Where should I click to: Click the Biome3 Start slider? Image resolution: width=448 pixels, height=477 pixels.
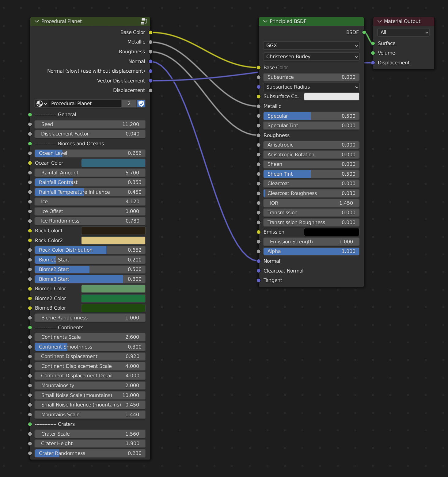pos(90,279)
